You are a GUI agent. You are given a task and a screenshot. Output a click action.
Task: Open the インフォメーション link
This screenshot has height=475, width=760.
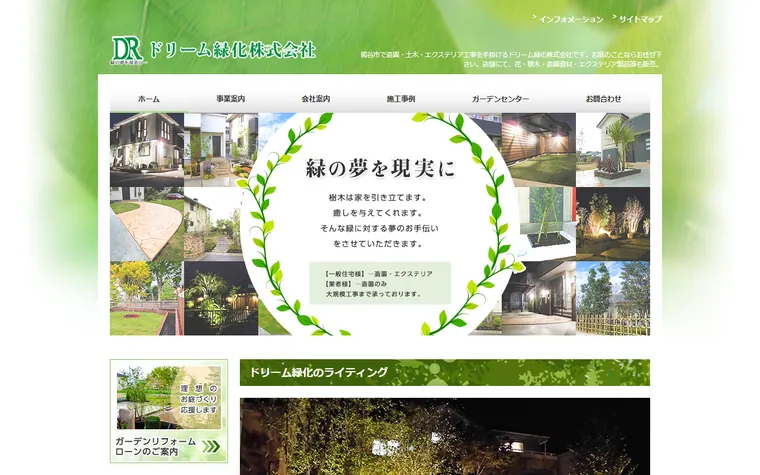(x=570, y=19)
